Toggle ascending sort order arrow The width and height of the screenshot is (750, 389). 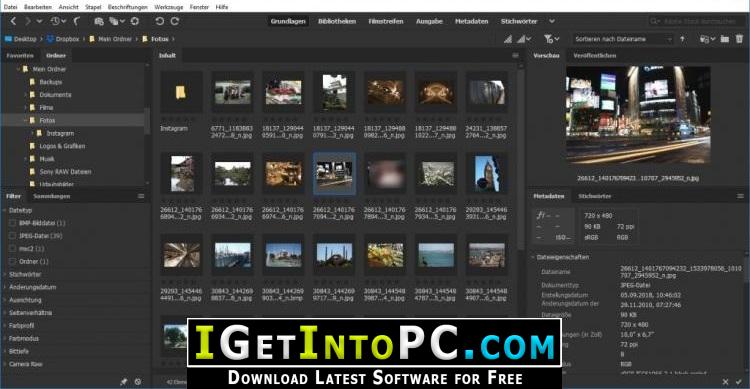click(x=682, y=39)
